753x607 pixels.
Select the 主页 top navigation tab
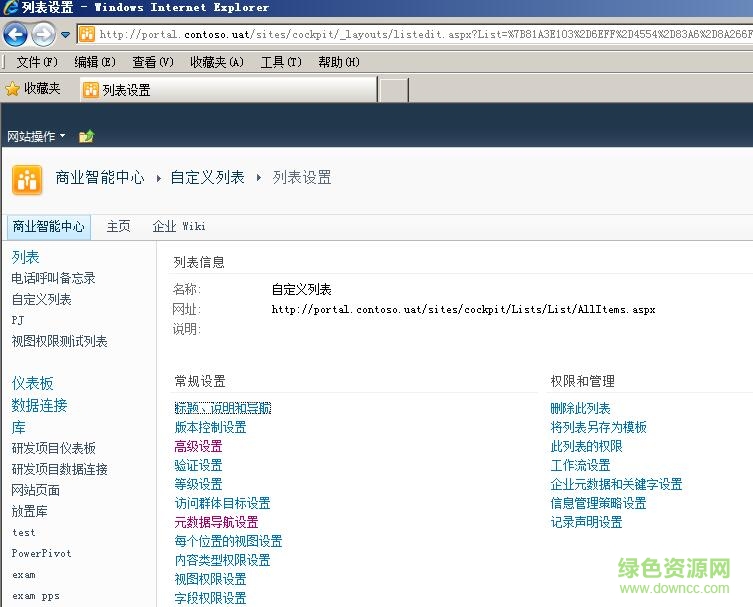pyautogui.click(x=118, y=226)
